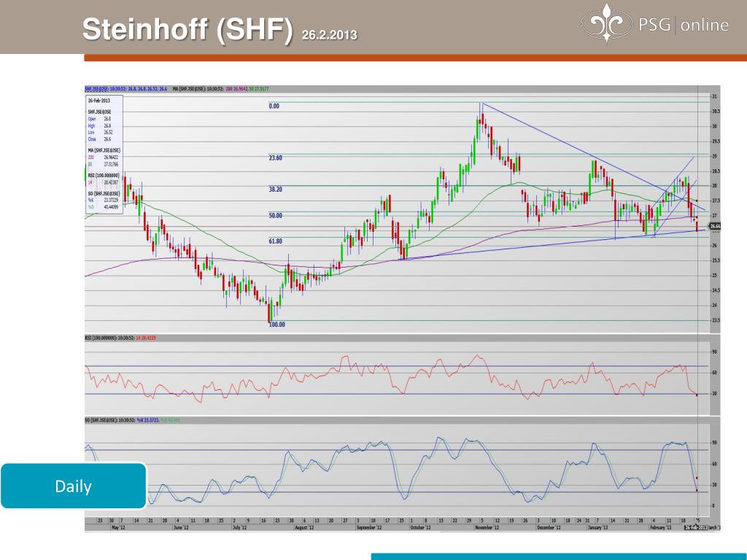Click the 23.60 Fibonacci level label
Image resolution: width=747 pixels, height=560 pixels.
point(275,158)
